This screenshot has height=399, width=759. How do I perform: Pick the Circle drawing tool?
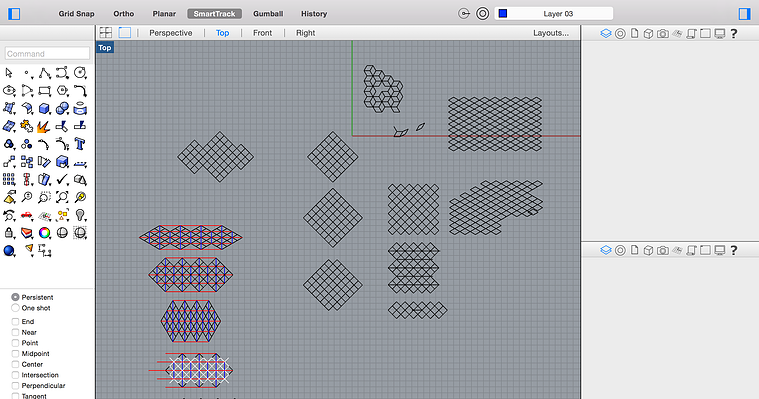[80, 73]
